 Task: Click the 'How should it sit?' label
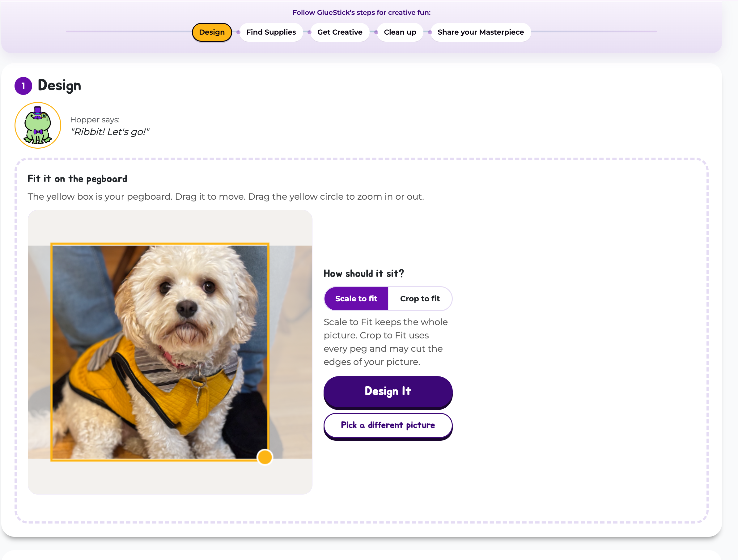click(x=364, y=273)
